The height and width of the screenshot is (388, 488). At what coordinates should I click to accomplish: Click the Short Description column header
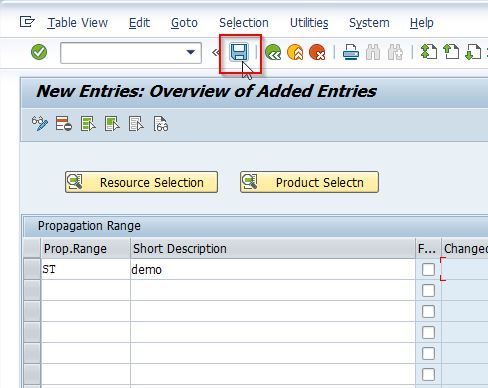point(273,248)
